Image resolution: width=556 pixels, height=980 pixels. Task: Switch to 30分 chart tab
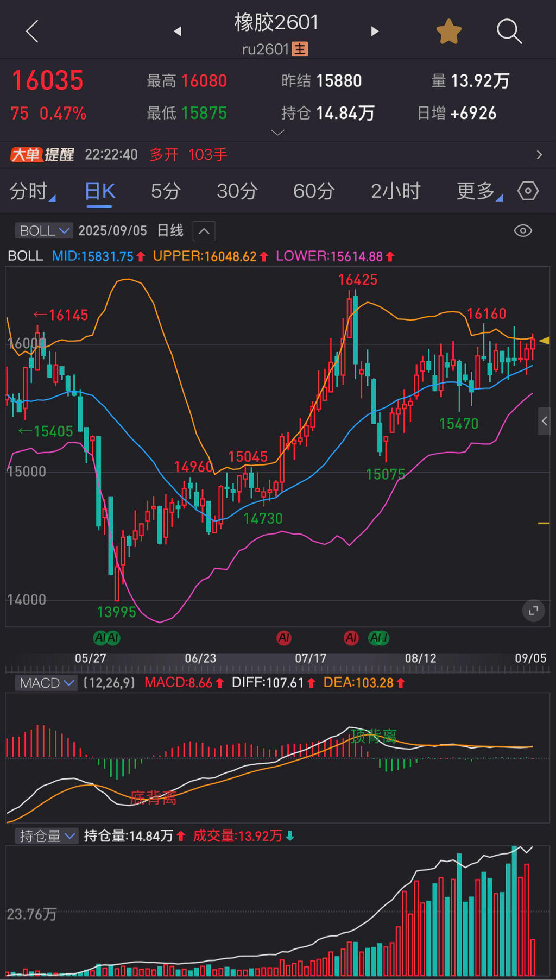pos(237,191)
